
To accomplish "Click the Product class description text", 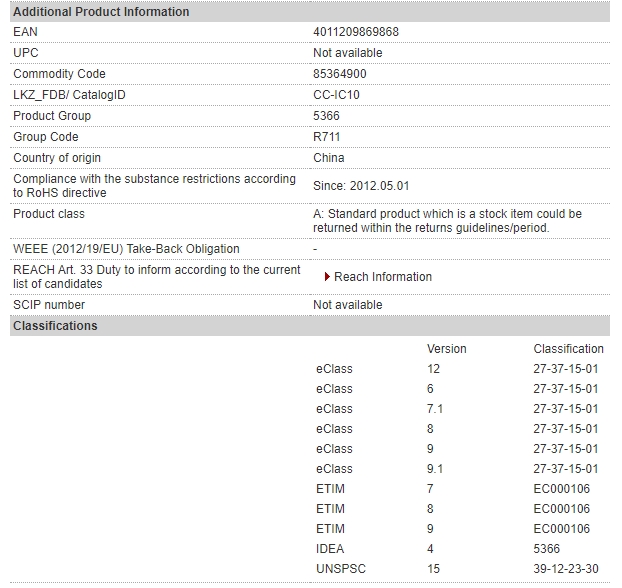I will (447, 221).
